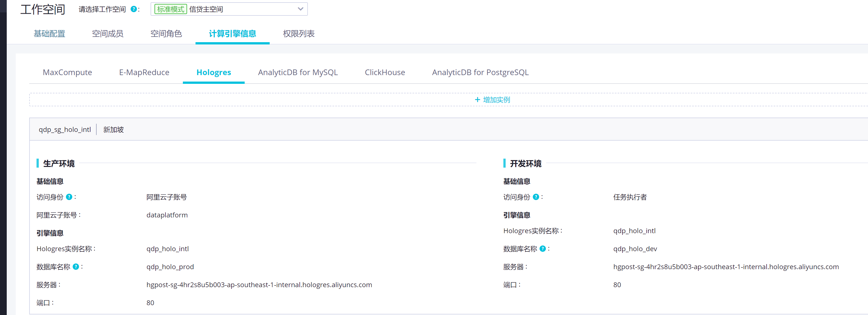Expand dropdown using the chevron arrow

pos(300,9)
